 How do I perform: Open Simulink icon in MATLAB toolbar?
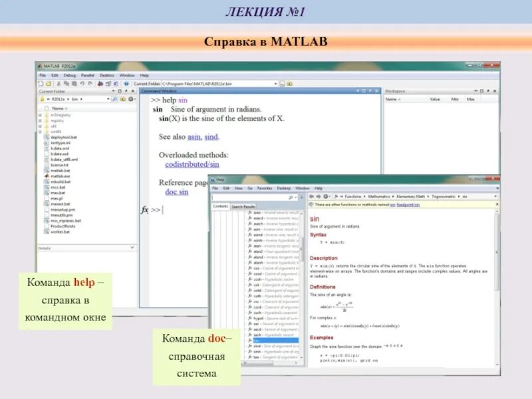click(100, 84)
